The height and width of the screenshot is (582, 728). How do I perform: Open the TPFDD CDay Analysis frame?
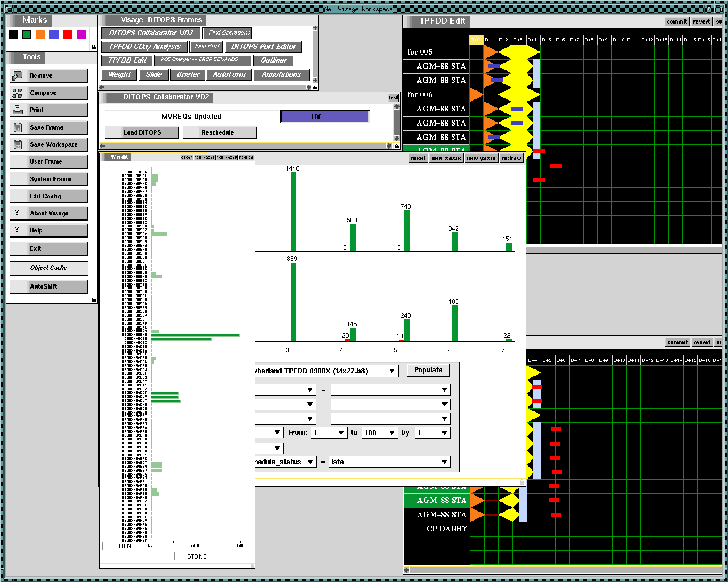click(x=144, y=47)
